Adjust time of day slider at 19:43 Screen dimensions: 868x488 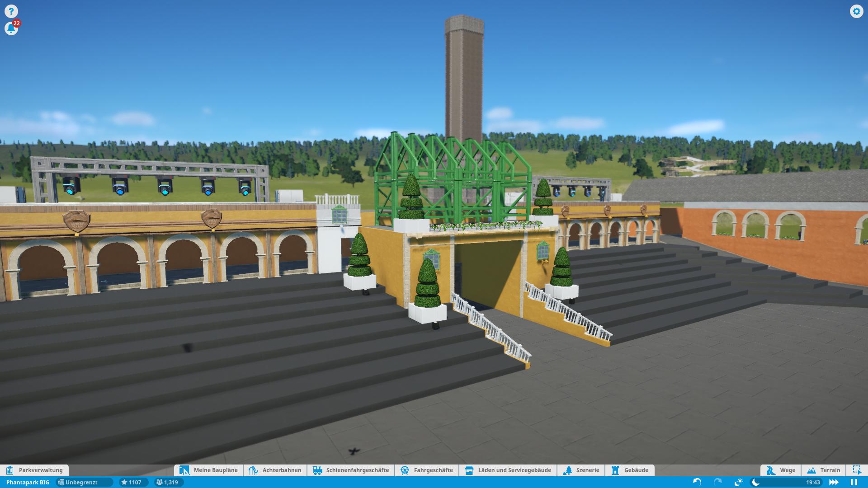pos(785,482)
